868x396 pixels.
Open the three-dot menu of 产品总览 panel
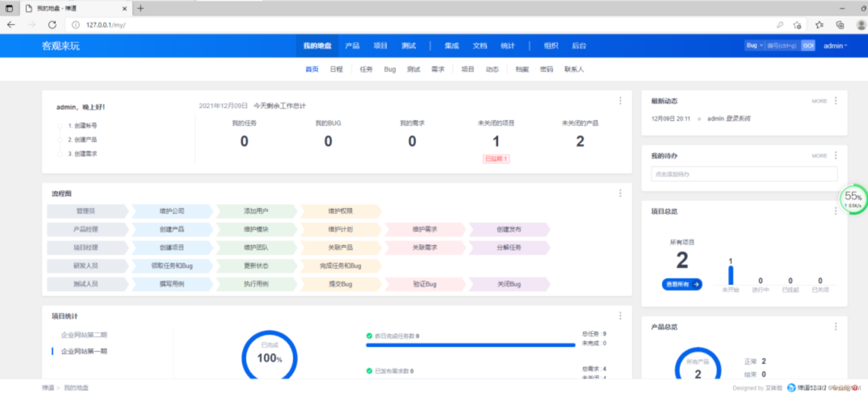click(x=836, y=327)
